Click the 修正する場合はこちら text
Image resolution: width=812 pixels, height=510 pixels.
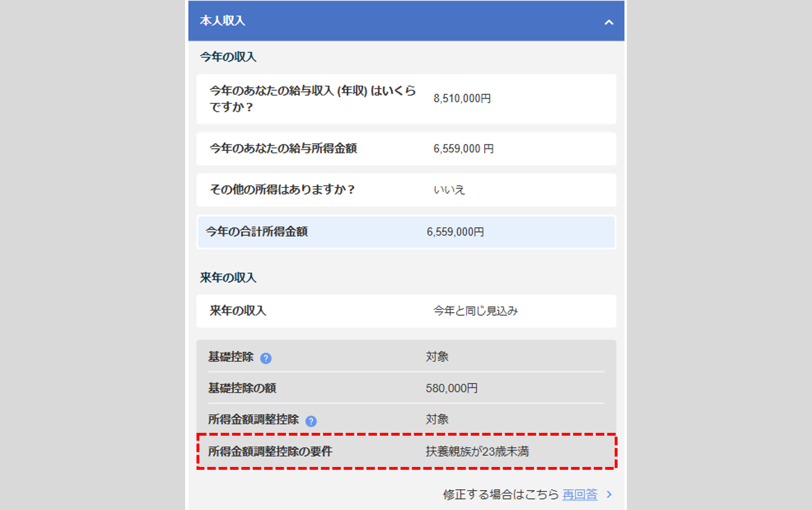click(501, 494)
